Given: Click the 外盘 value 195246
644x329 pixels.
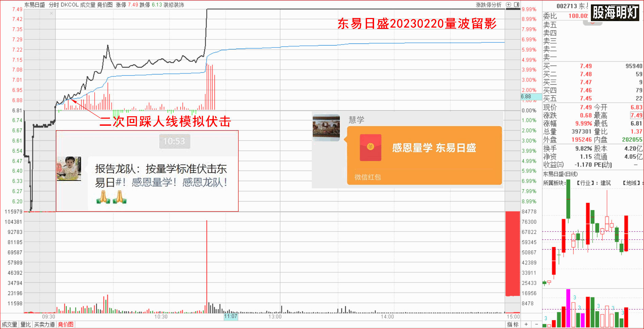Looking at the screenshot, I should (582, 140).
